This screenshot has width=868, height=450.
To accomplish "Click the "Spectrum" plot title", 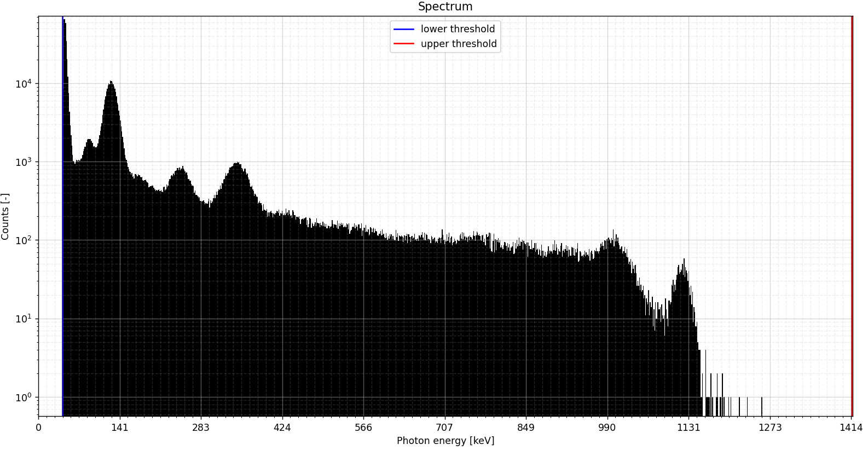I will [x=445, y=7].
